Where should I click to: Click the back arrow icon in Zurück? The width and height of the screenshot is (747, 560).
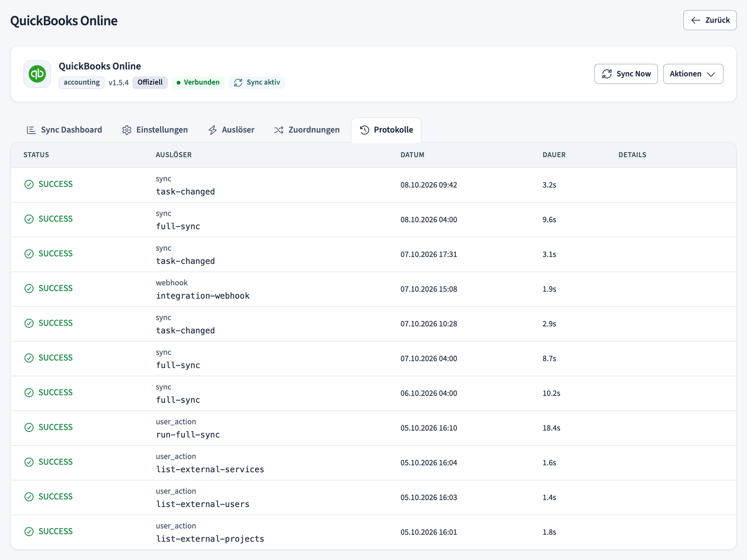[x=696, y=20]
